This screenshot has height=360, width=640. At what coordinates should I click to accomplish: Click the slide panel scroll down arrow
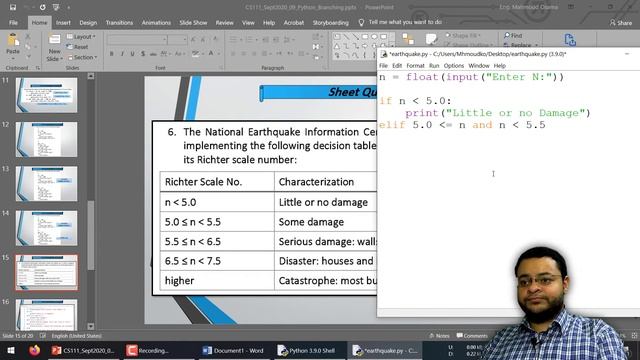click(x=91, y=327)
